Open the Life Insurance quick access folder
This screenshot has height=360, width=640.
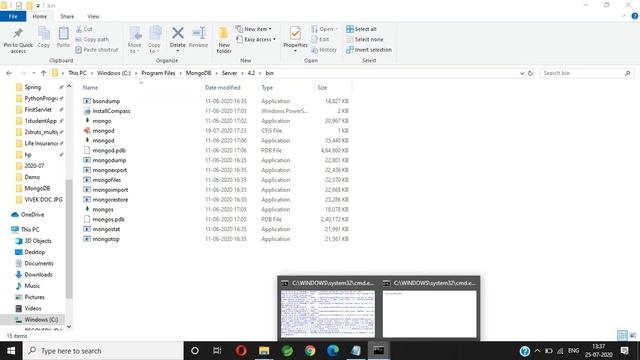[x=40, y=143]
